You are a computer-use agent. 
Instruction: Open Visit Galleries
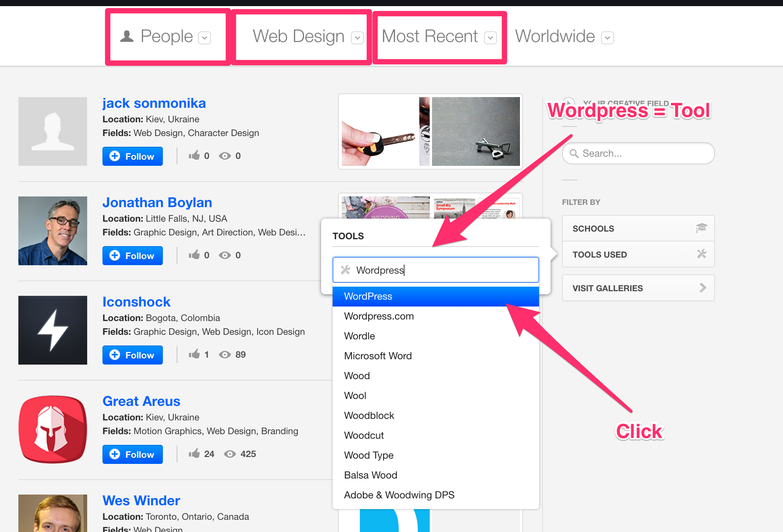pyautogui.click(x=638, y=288)
